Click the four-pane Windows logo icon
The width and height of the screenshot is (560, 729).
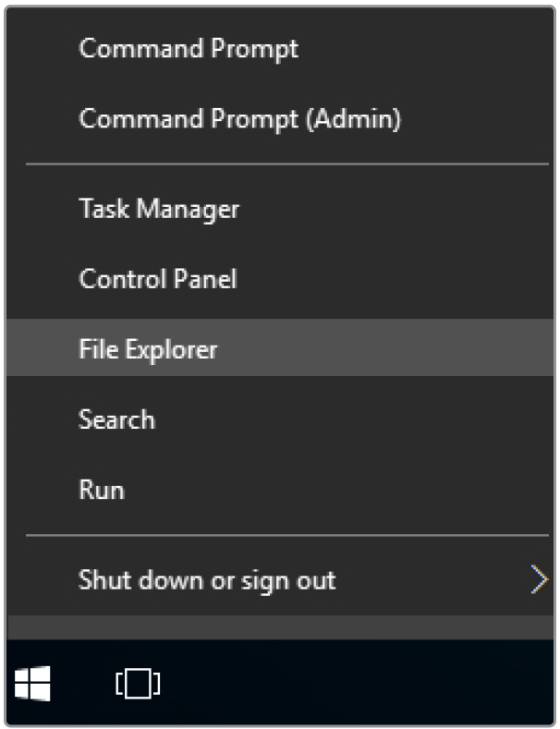coord(33,684)
